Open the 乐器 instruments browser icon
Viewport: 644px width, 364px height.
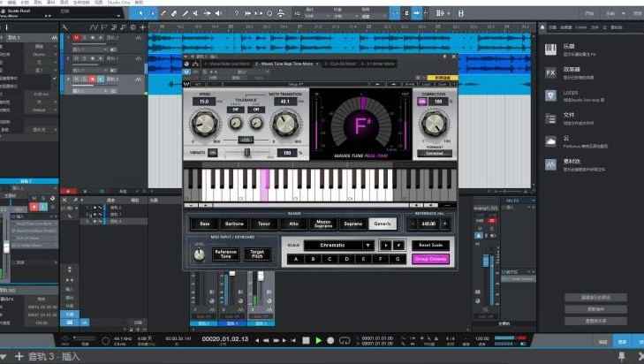click(550, 49)
